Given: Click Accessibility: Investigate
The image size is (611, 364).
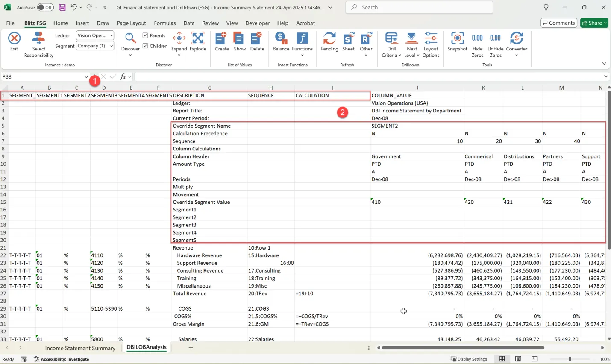Looking at the screenshot, I should coord(62,359).
